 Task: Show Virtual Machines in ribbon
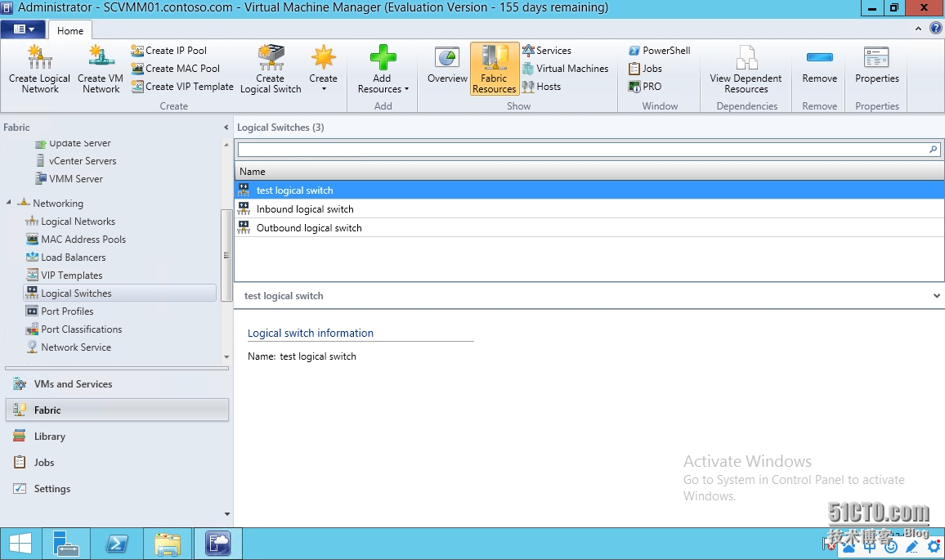[566, 69]
